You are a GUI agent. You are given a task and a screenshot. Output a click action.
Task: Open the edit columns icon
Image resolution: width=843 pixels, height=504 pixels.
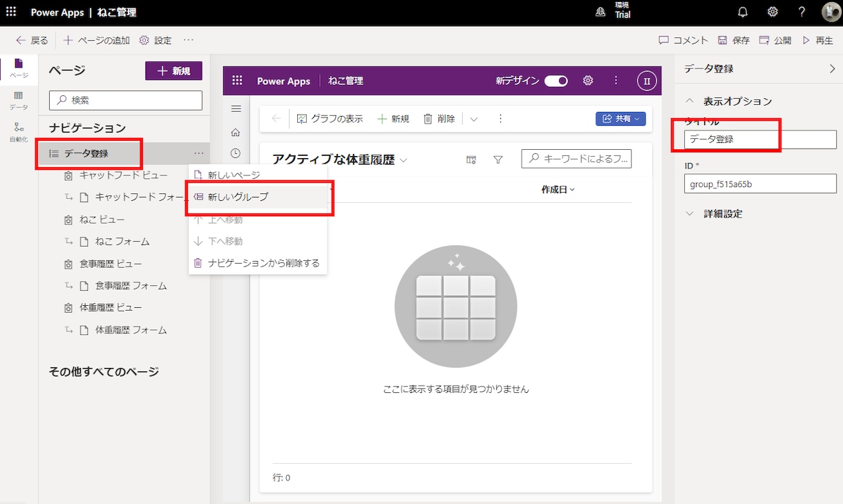(471, 159)
